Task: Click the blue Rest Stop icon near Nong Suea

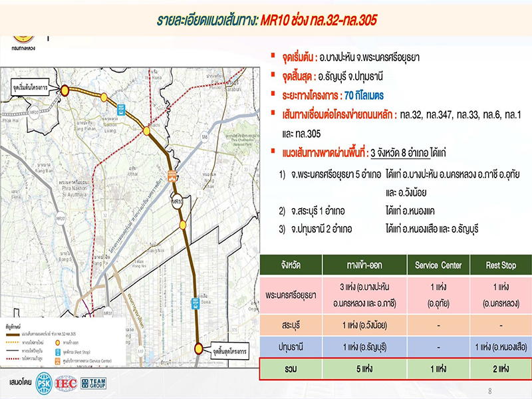Action: click(196, 302)
